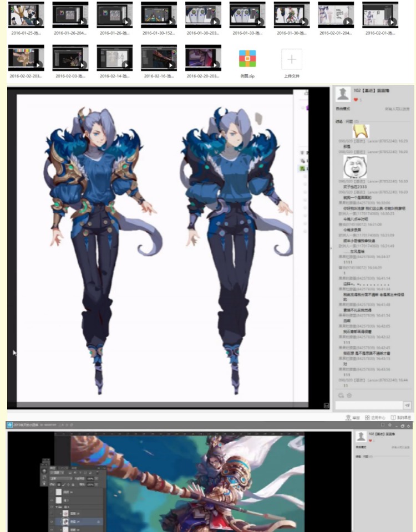Click the small icon at video's bottom-right corner

point(326,406)
